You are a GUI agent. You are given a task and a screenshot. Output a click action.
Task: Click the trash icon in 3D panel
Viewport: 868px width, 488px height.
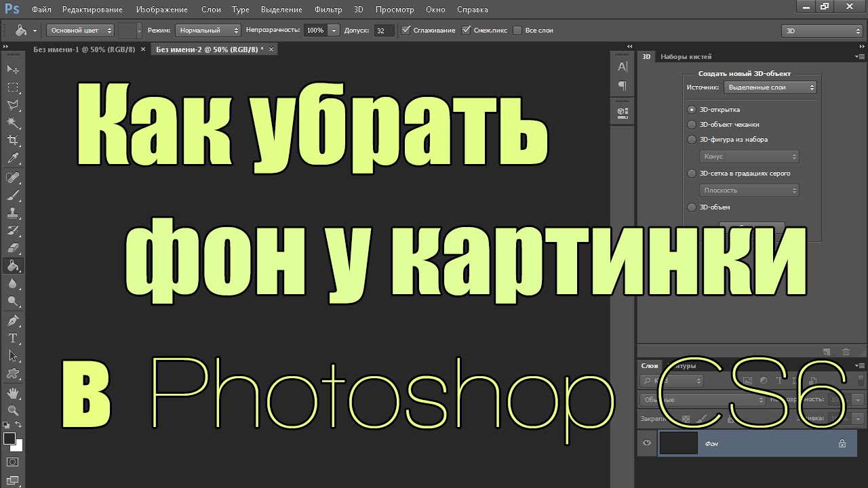846,351
